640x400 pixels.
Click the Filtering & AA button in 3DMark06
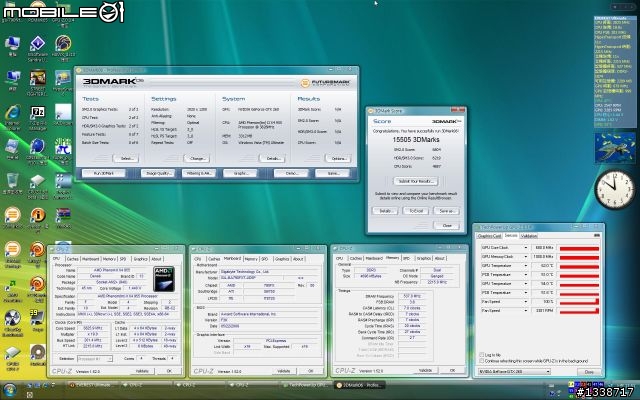[x=199, y=173]
